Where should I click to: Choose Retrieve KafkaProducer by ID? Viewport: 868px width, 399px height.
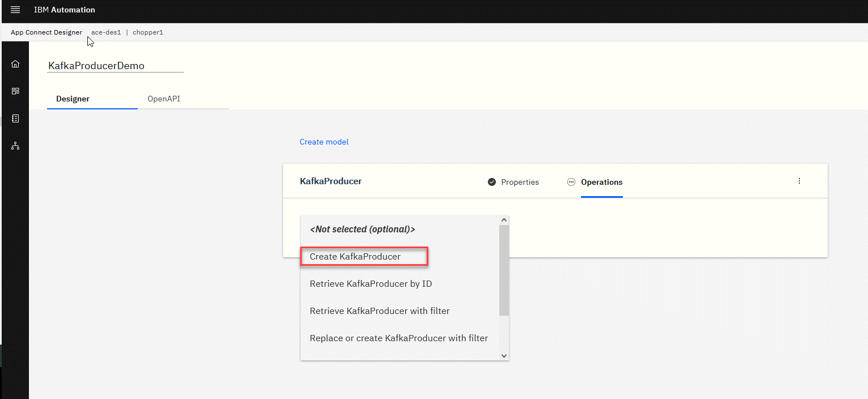pyautogui.click(x=370, y=284)
